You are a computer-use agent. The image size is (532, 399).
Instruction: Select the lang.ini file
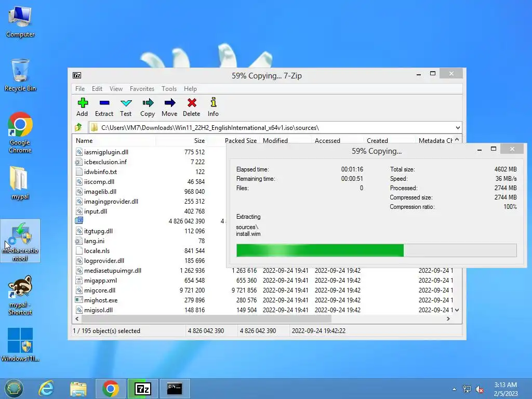click(94, 241)
